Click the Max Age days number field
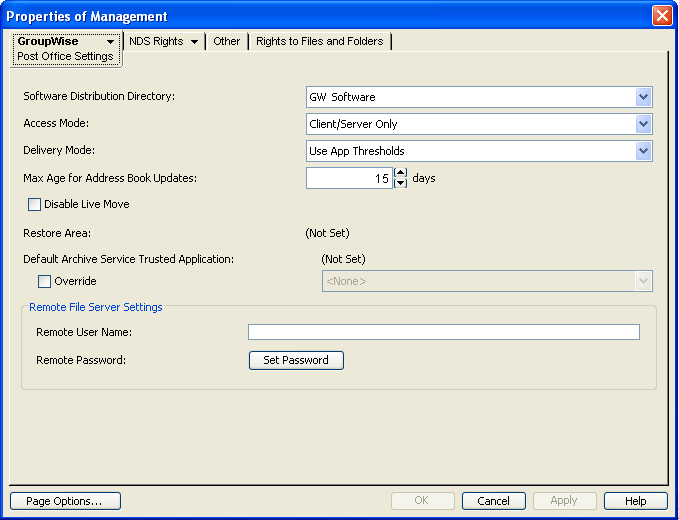Viewport: 679px width, 520px height. (x=350, y=178)
